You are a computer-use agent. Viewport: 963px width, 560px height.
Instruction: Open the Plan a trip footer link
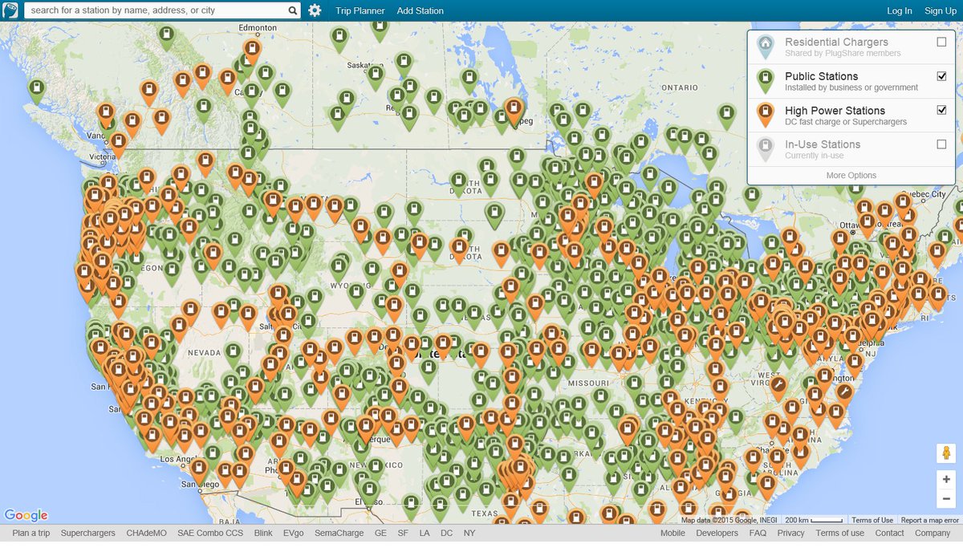tap(30, 534)
